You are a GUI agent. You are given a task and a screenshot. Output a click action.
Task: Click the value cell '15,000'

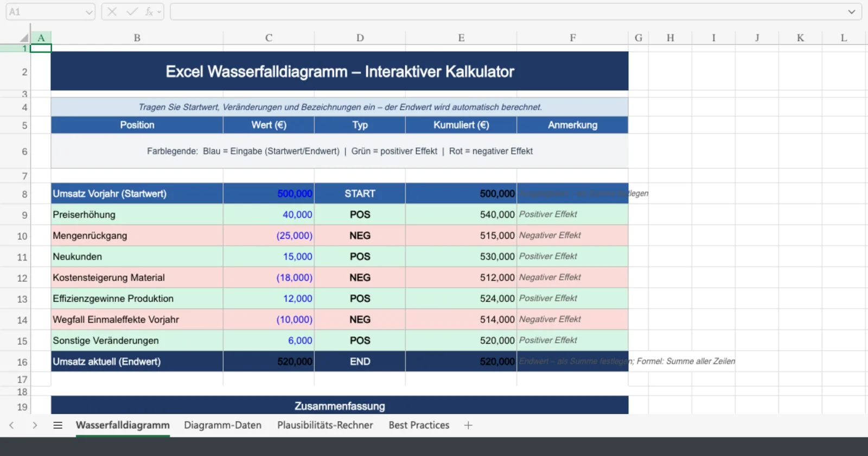pyautogui.click(x=269, y=257)
